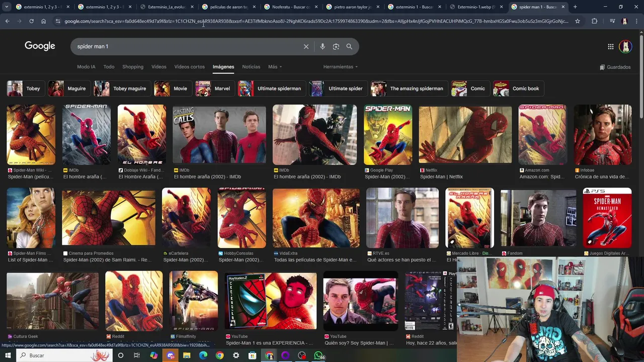The image size is (644, 362).
Task: Expand the 'Más' dropdown
Action: (x=275, y=67)
